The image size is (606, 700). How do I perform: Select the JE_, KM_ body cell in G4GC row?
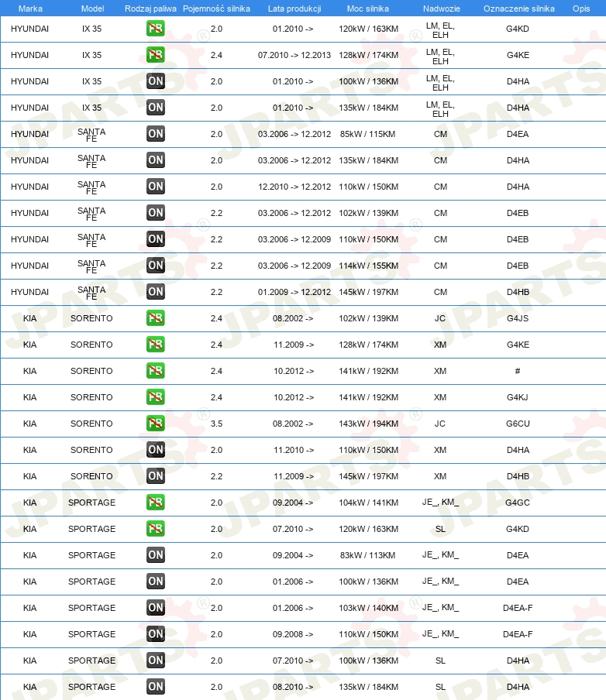pos(441,503)
